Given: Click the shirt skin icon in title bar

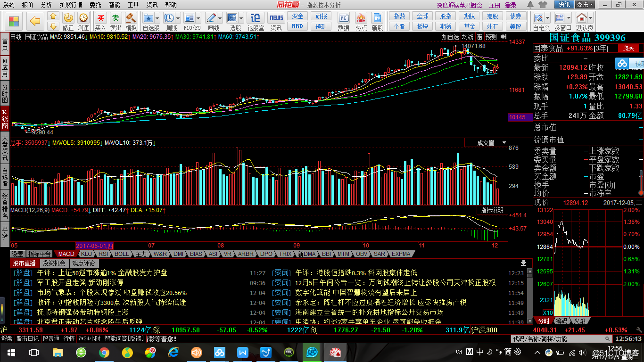Looking at the screenshot, I should click(x=543, y=5).
